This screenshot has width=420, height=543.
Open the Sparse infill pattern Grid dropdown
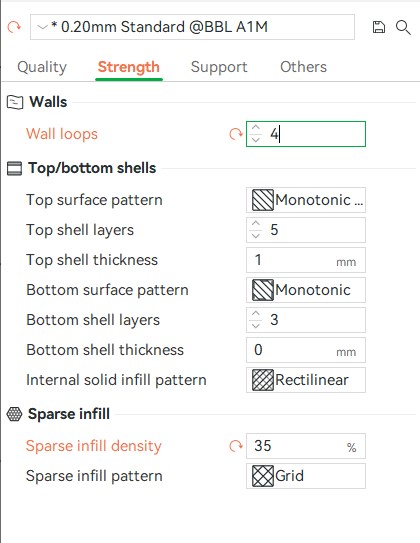(x=306, y=476)
